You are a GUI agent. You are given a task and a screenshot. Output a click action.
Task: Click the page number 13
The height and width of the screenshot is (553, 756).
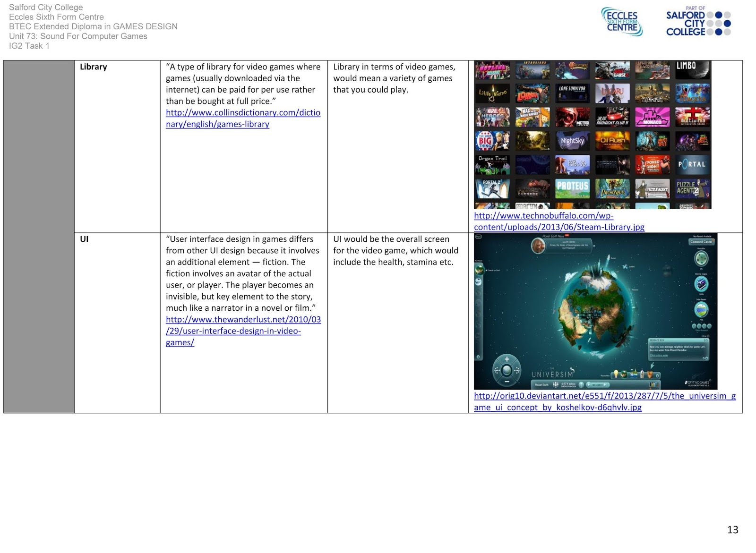[732, 530]
